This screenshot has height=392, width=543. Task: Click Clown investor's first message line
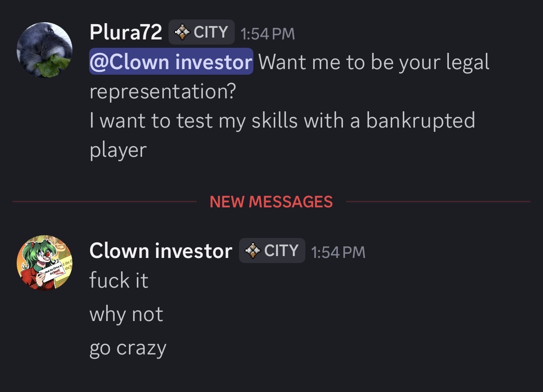[x=119, y=281]
